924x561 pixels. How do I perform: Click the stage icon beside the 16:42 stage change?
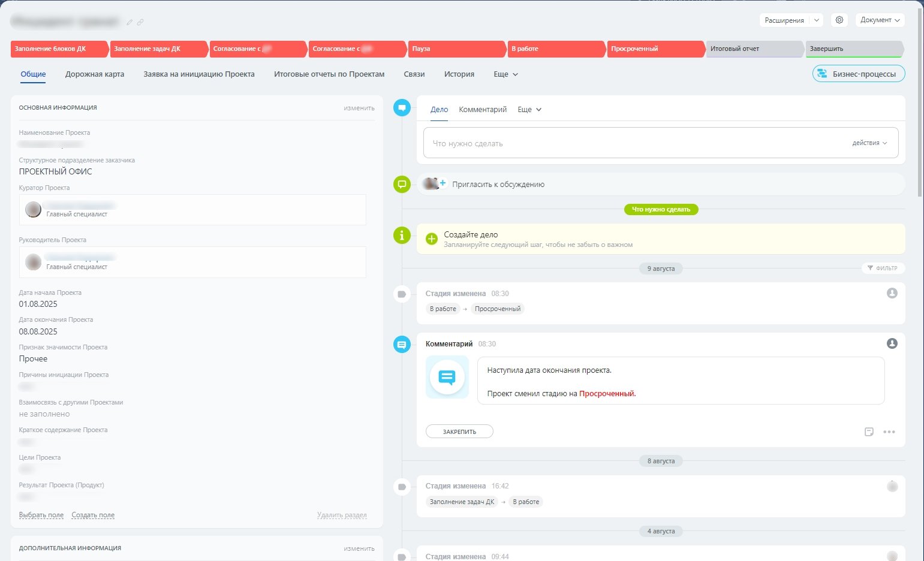click(x=402, y=487)
